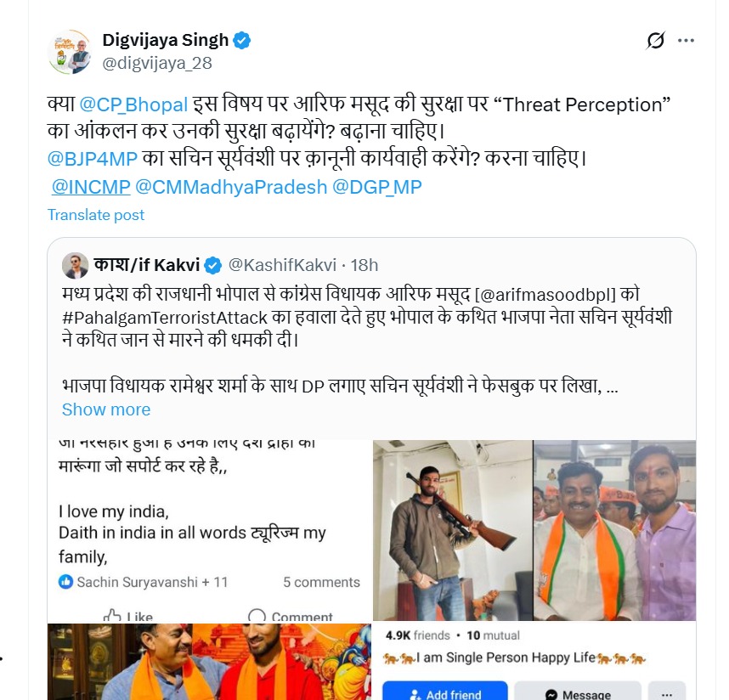Click the Grok slashed-circle icon
Viewport: 729px width, 700px height.
(x=656, y=41)
